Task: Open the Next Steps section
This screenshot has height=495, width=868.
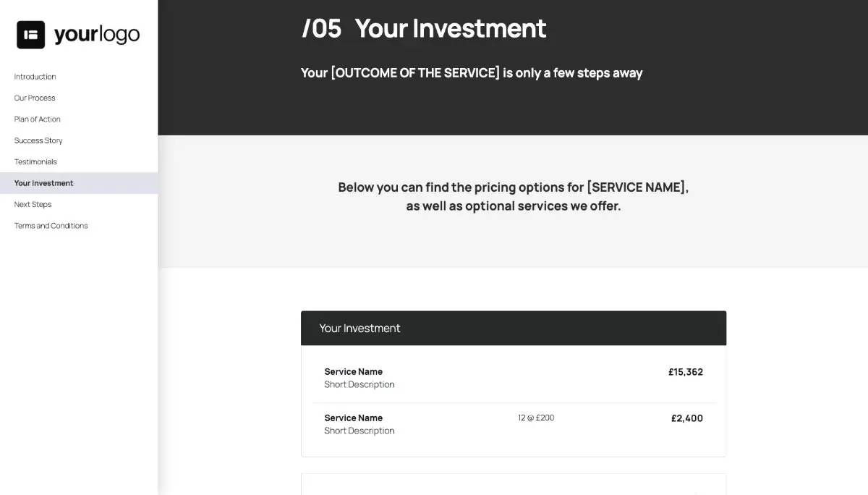Action: [x=33, y=204]
